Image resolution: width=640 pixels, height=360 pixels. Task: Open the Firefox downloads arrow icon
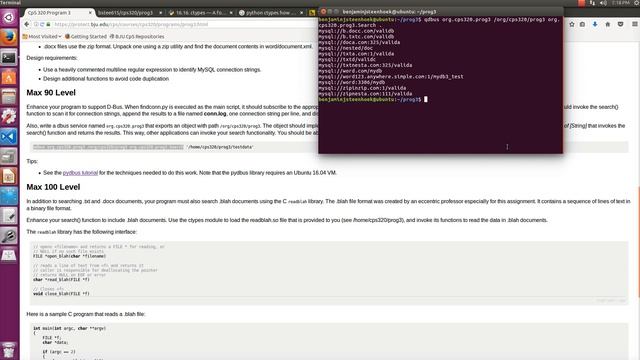pos(595,24)
